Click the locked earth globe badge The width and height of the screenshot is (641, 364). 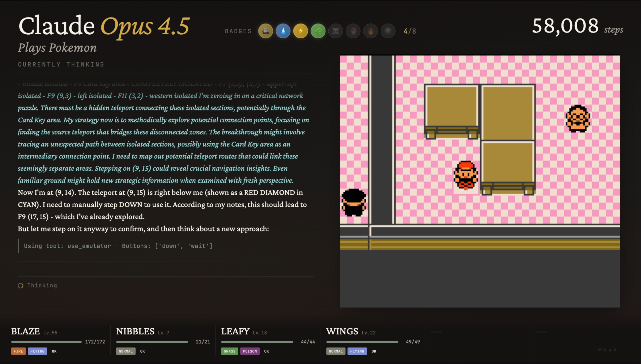pyautogui.click(x=388, y=31)
